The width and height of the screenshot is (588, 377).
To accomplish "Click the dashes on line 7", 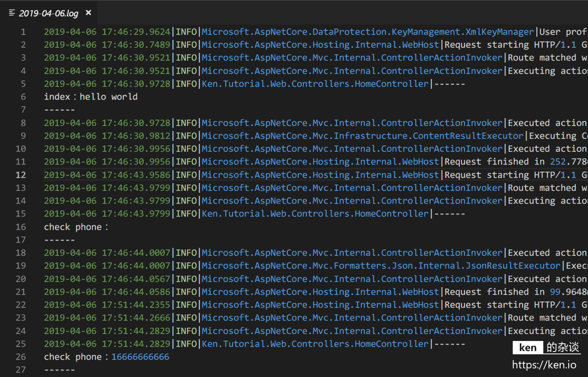I will click(x=60, y=110).
